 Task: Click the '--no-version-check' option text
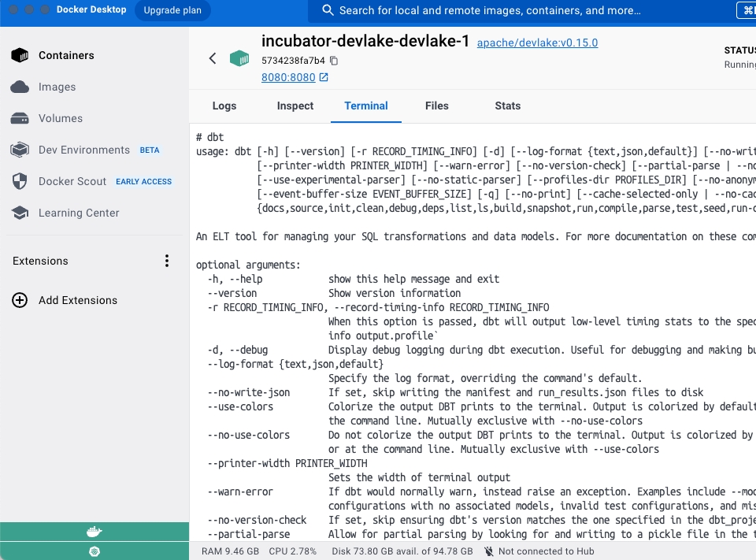coord(257,520)
